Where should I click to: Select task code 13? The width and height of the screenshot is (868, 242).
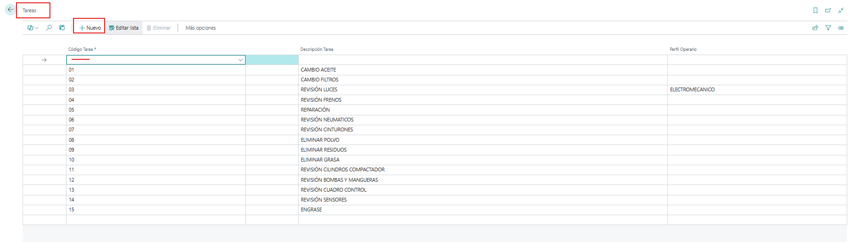pos(156,190)
